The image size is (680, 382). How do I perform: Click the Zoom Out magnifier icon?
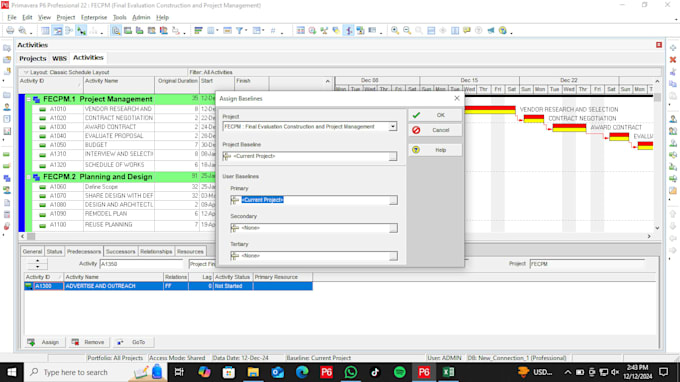pos(407,30)
